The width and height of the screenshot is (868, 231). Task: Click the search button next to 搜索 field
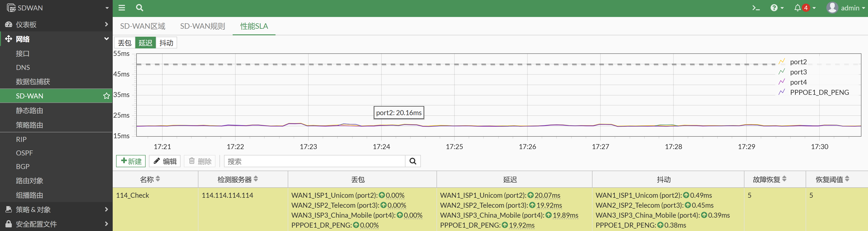click(412, 161)
